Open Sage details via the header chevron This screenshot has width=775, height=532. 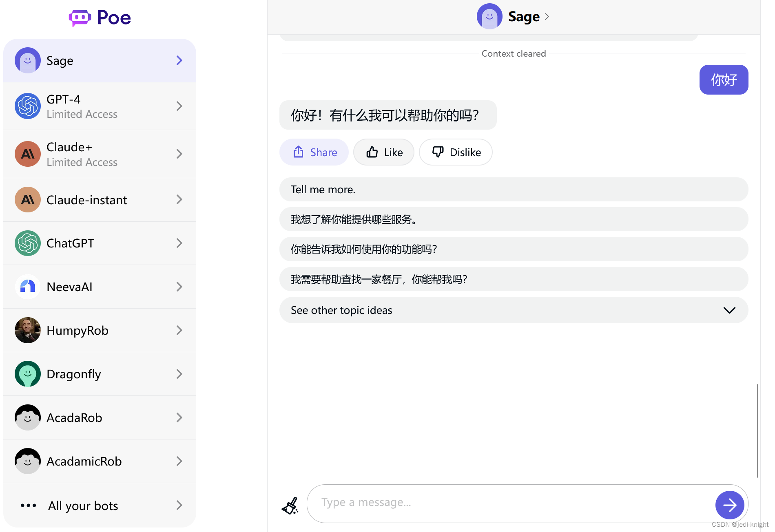[x=547, y=17]
